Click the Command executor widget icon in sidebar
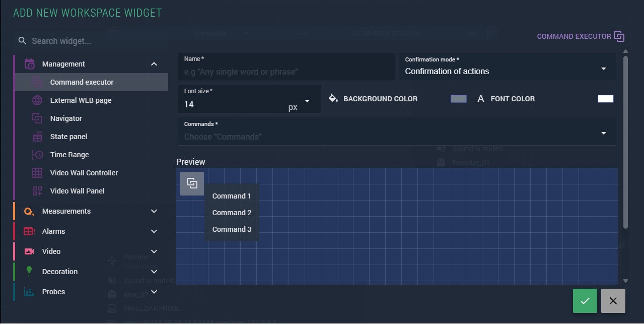 (x=37, y=82)
